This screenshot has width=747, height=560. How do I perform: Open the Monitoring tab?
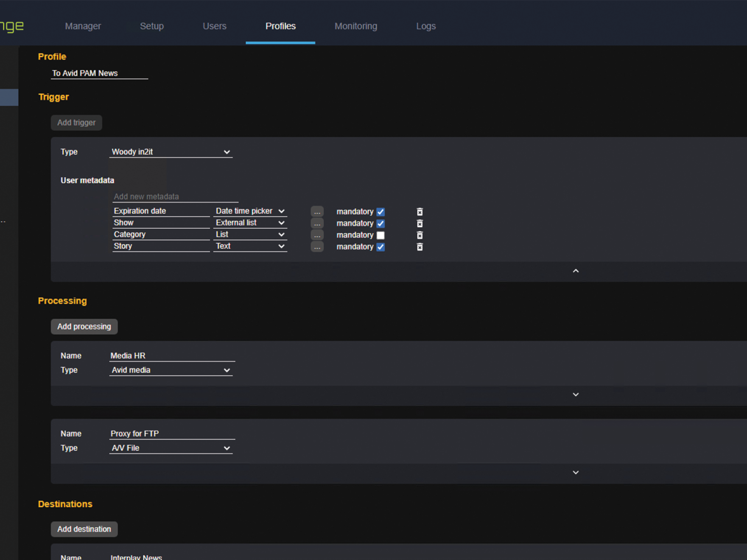[356, 26]
